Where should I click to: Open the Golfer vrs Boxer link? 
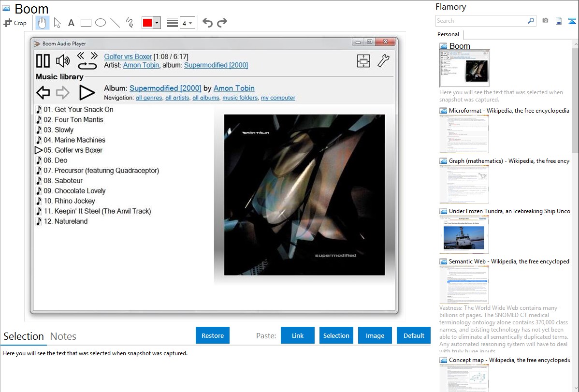pyautogui.click(x=128, y=57)
